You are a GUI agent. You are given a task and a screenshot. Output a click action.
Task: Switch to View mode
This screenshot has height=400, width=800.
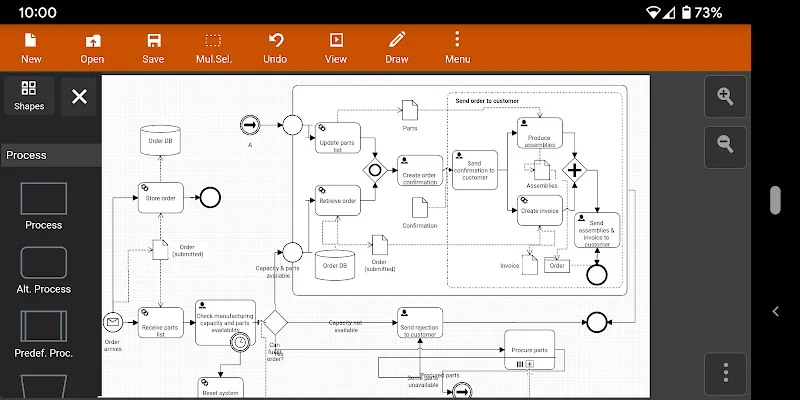pyautogui.click(x=336, y=47)
